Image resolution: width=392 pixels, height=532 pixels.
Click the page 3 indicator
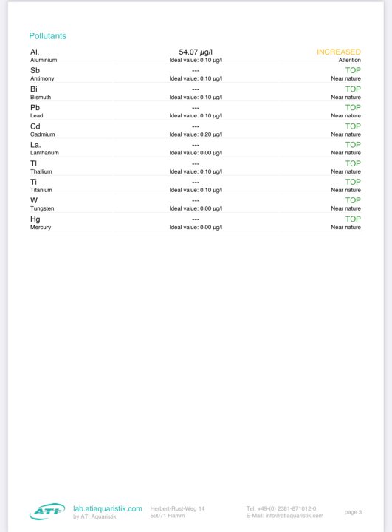(x=353, y=512)
